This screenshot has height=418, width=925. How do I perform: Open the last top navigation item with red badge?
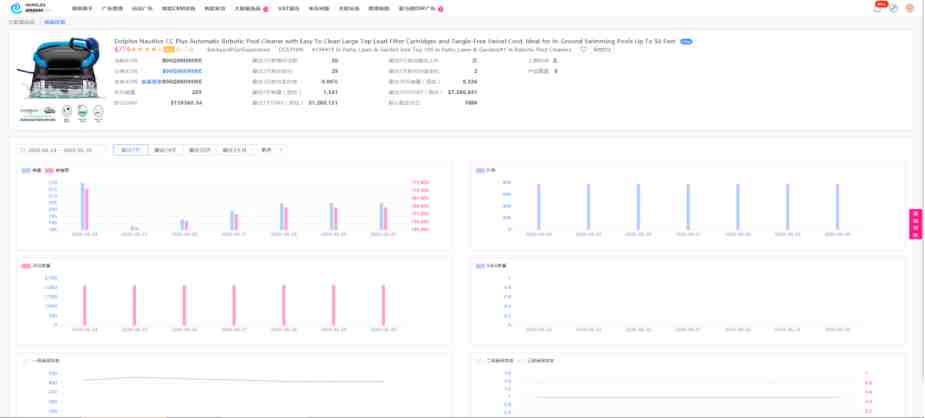tap(421, 9)
